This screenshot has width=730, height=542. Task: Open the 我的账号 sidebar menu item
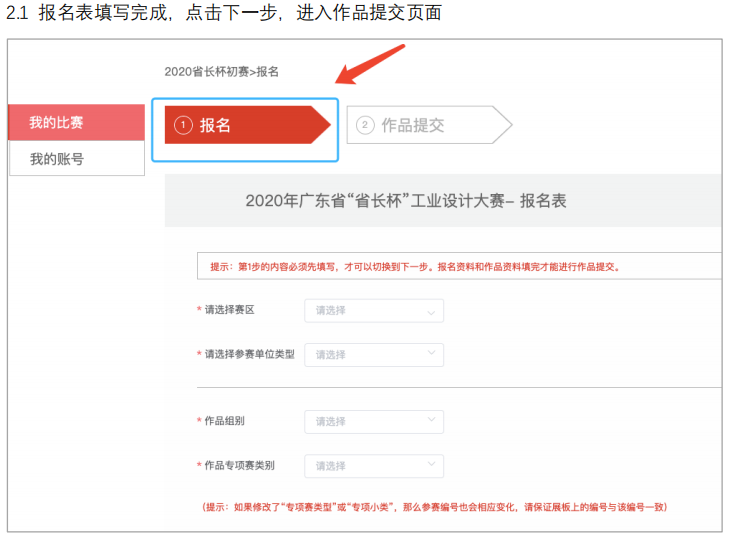click(77, 158)
